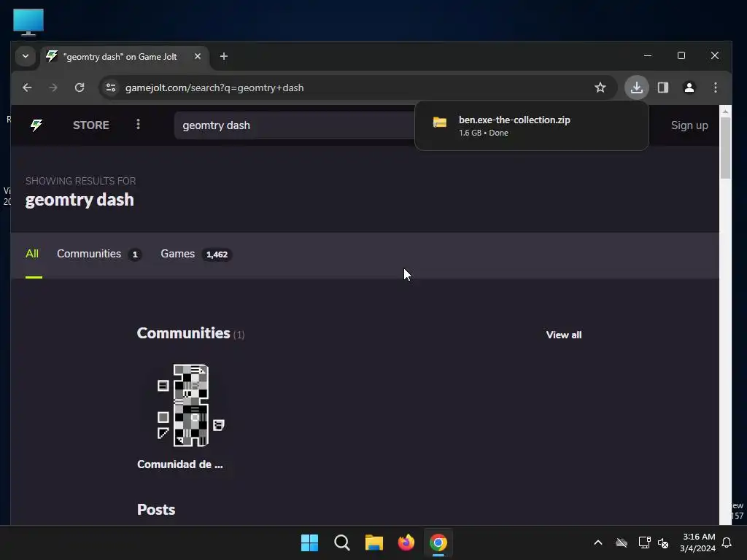Screen dimensions: 747x560
Task: Open the Comunidad de ... community title
Action: tap(180, 464)
